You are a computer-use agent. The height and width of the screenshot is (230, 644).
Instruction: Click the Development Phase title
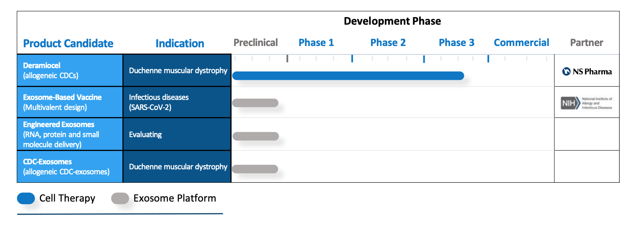click(392, 21)
